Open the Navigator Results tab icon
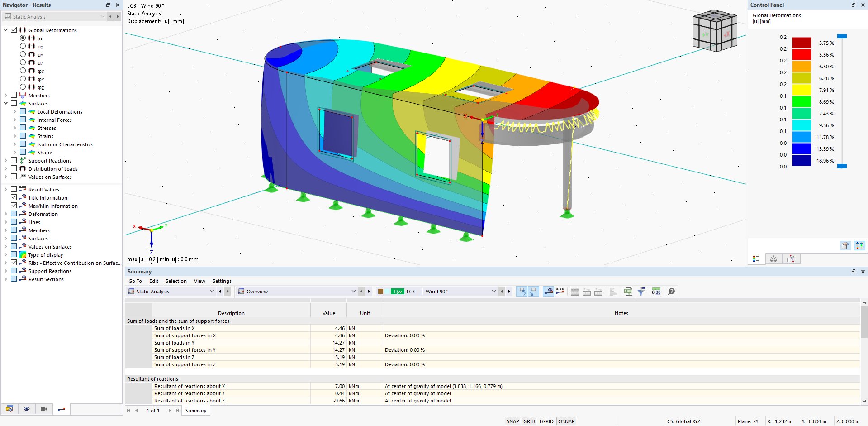Image resolution: width=868 pixels, height=426 pixels. (x=62, y=409)
